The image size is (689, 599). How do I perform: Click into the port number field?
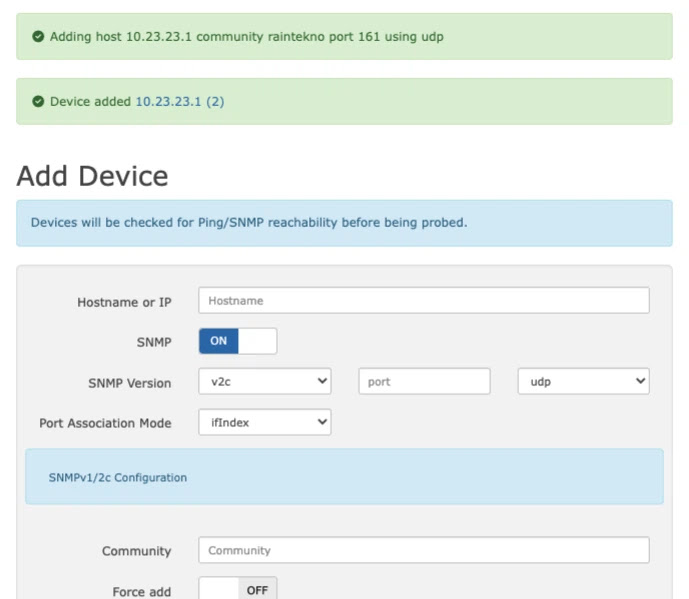[x=424, y=382]
